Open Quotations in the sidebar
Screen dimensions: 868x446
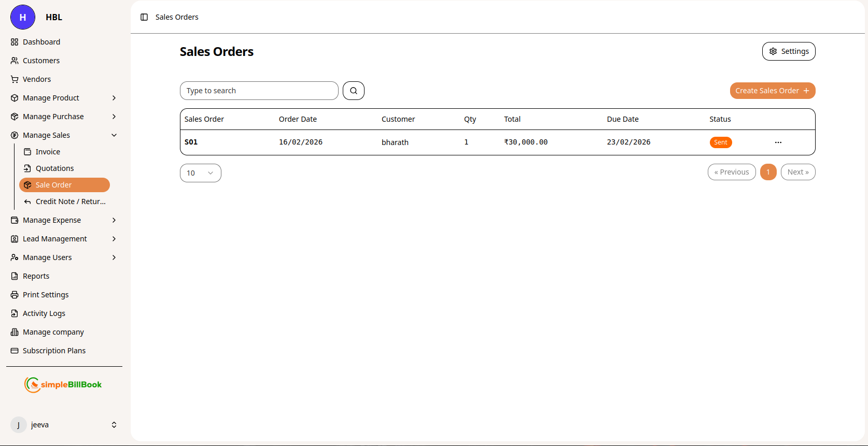tap(54, 168)
